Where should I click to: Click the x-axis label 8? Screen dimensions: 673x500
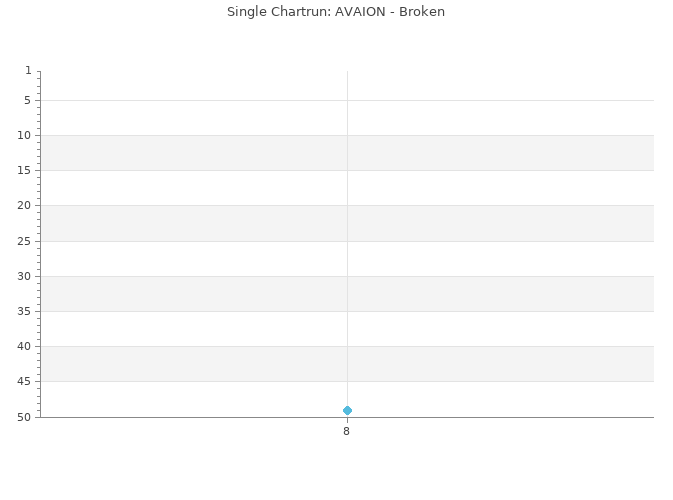(346, 431)
